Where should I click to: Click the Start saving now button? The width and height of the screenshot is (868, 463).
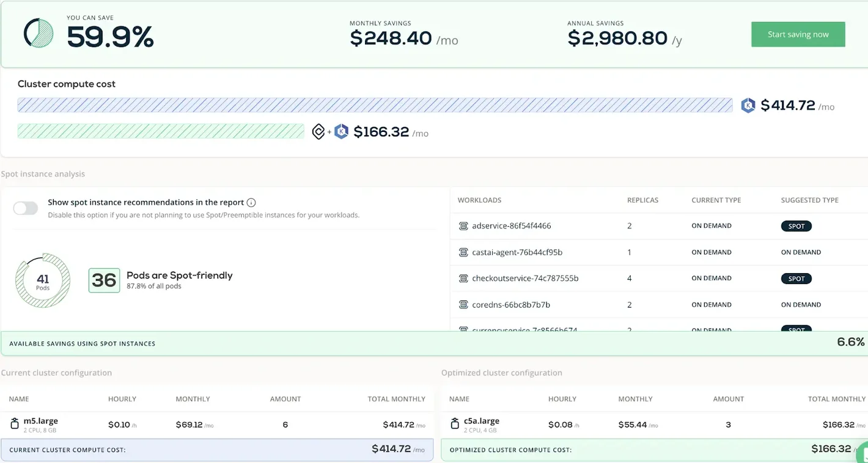pos(798,34)
